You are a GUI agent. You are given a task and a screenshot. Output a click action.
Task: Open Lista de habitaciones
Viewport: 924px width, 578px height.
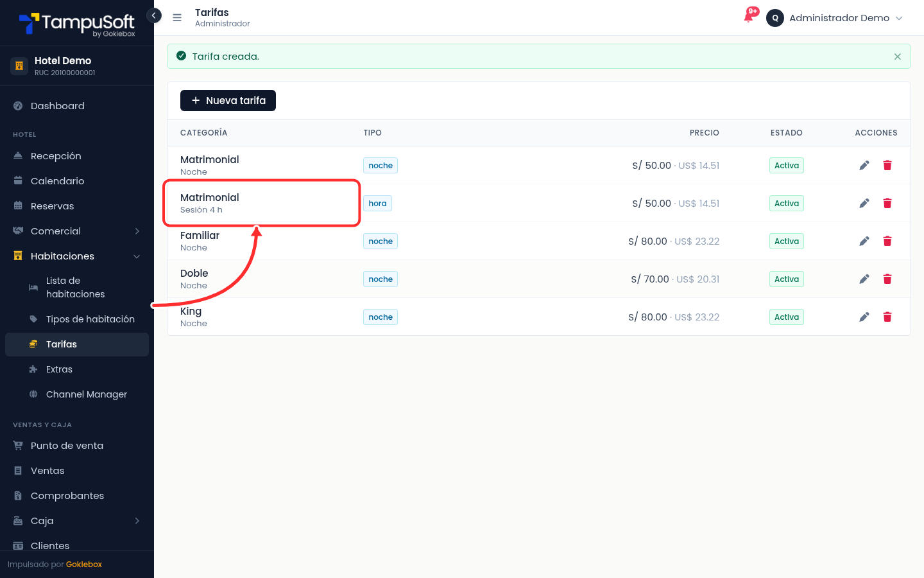pos(77,288)
